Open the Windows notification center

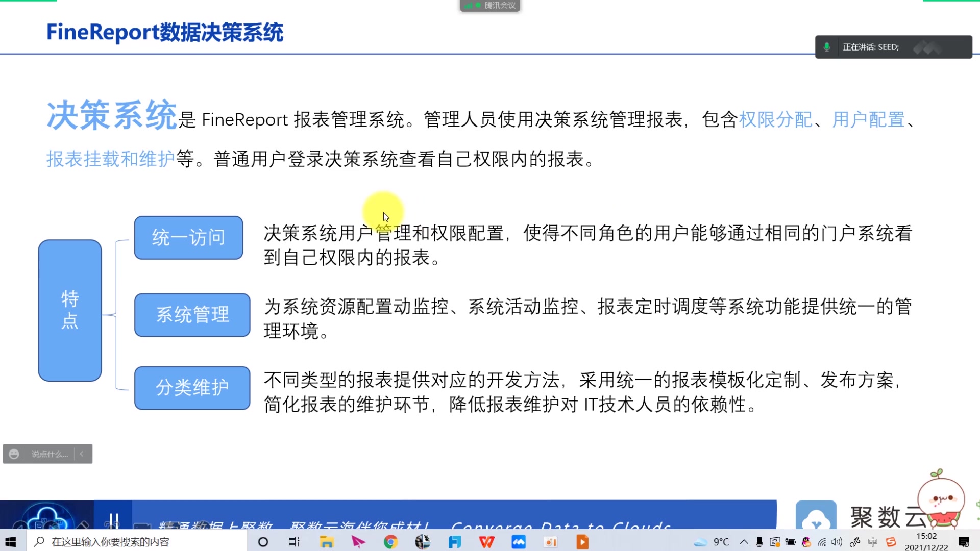(964, 542)
